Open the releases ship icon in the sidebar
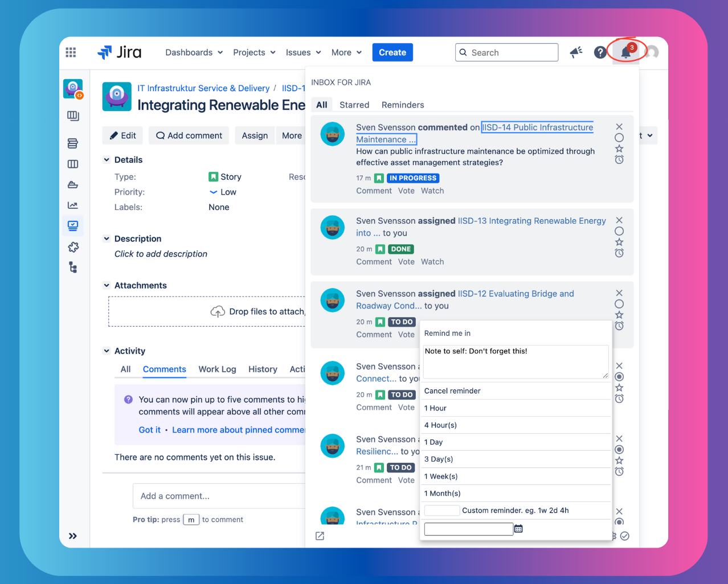 tap(73, 184)
